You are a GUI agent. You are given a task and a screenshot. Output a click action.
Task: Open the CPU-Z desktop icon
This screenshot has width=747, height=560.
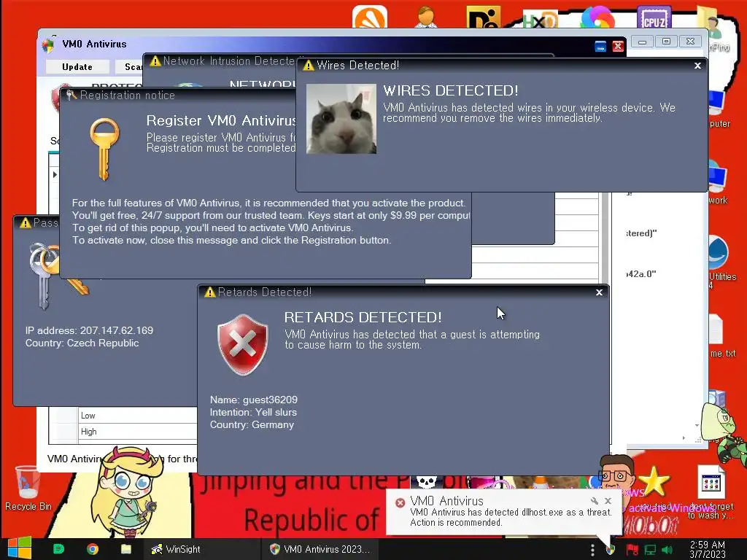tap(654, 17)
